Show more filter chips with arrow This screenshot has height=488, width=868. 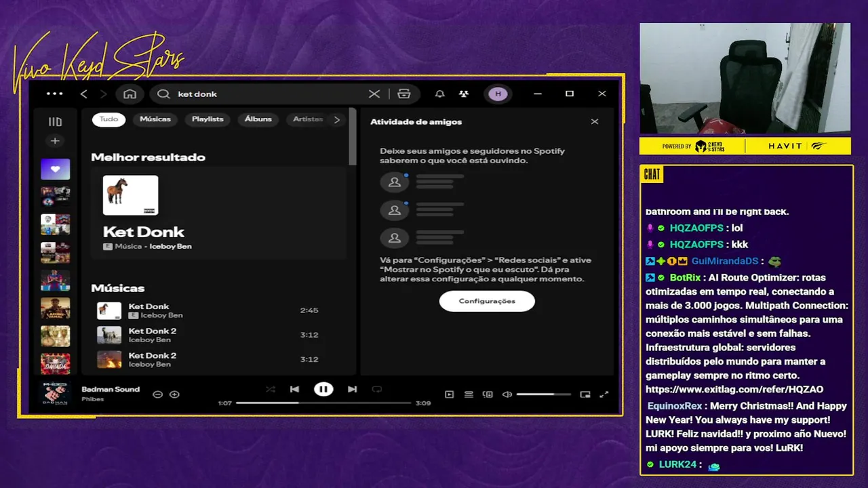point(337,119)
